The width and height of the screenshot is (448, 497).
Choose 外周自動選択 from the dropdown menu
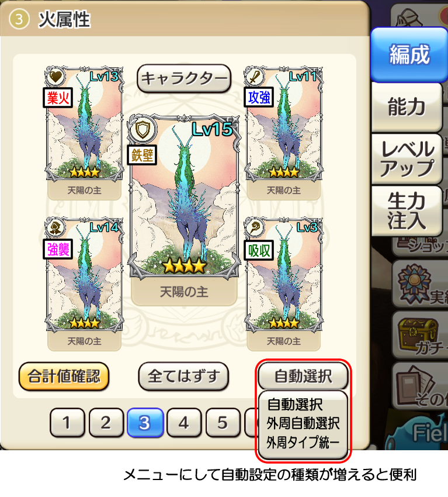click(x=303, y=423)
